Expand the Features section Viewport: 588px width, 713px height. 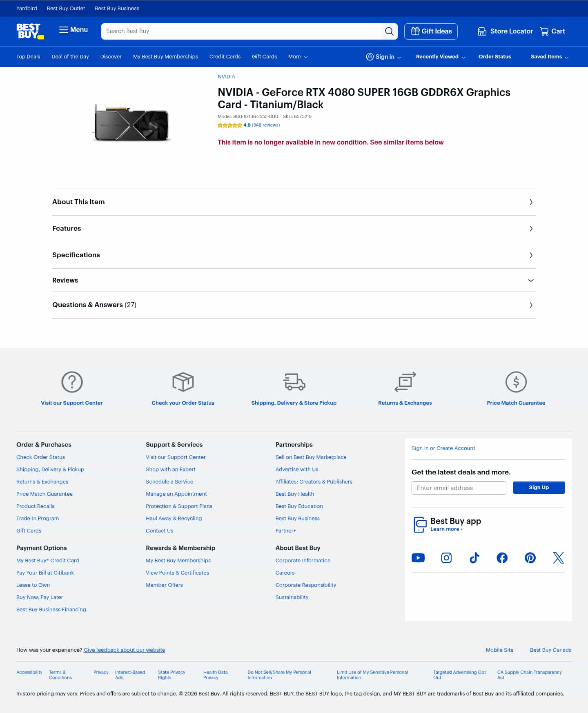294,229
